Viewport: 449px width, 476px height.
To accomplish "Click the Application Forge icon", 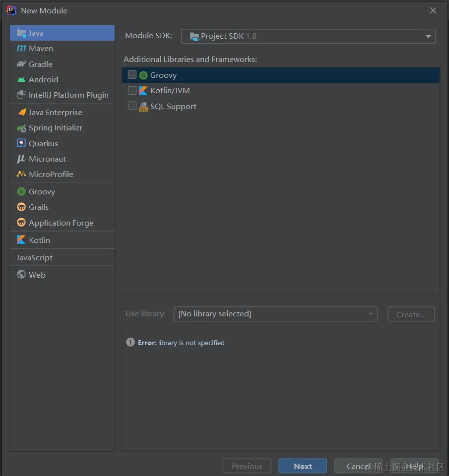I will click(21, 223).
